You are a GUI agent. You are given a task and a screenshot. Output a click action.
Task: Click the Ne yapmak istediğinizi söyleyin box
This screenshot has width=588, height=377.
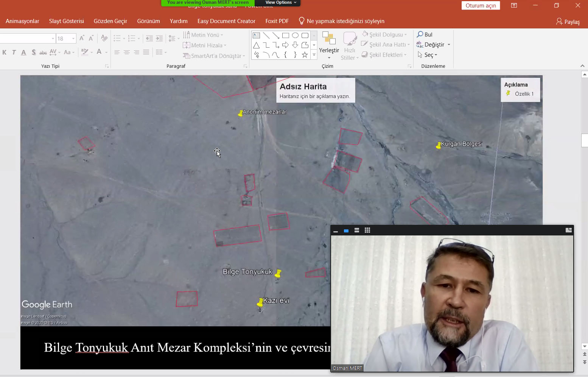coord(345,21)
